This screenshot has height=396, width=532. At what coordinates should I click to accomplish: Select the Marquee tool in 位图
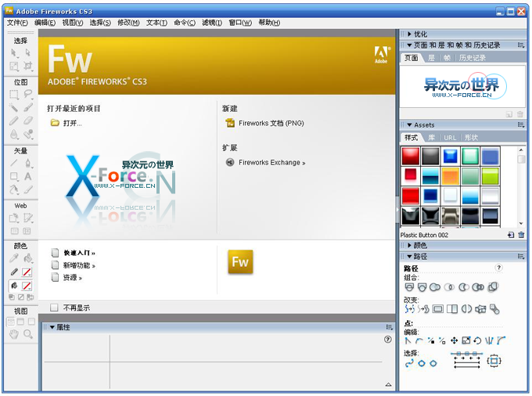pyautogui.click(x=13, y=94)
